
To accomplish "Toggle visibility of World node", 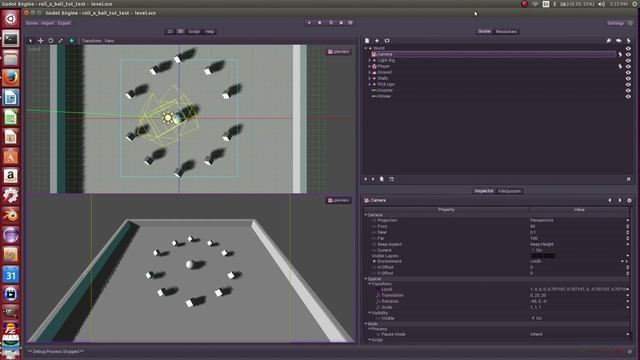I will [x=629, y=48].
